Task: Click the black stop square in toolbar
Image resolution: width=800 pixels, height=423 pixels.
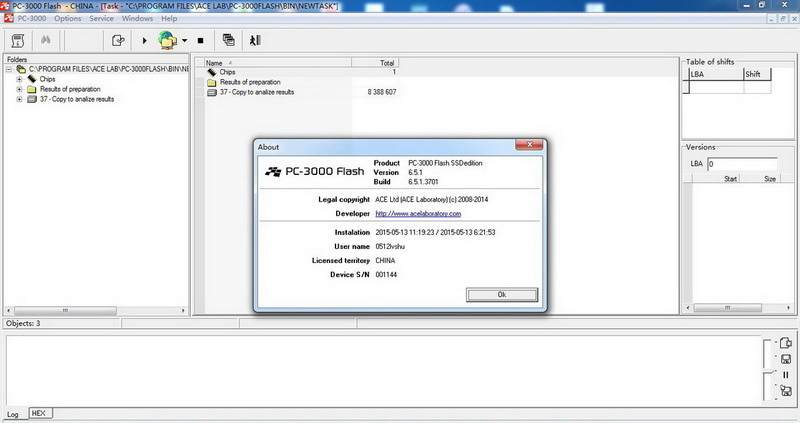Action: pos(201,40)
